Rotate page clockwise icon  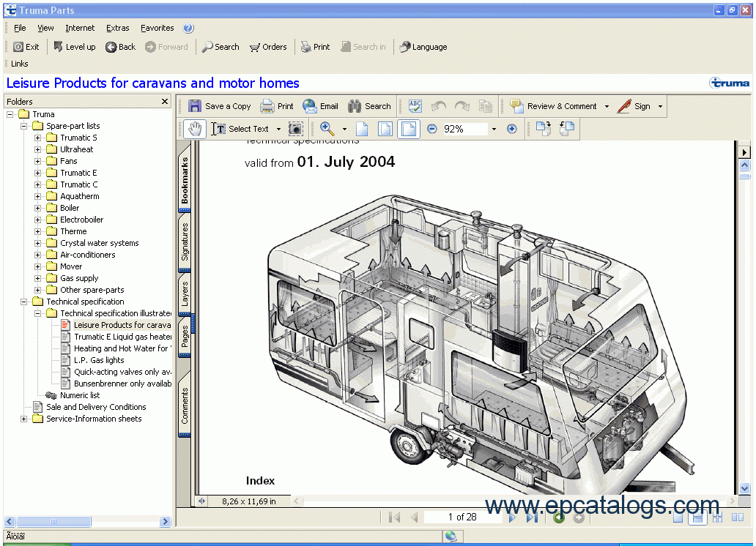tap(544, 129)
